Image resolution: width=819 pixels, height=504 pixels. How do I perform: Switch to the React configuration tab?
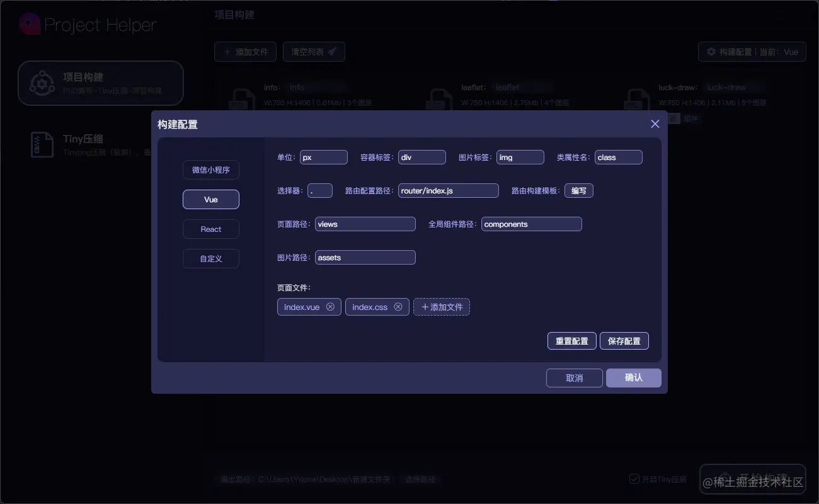211,229
